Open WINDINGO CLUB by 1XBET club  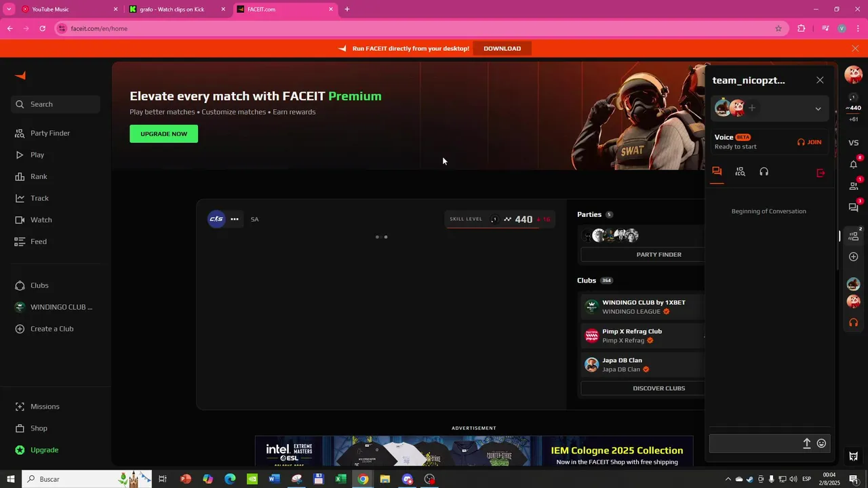(x=643, y=307)
